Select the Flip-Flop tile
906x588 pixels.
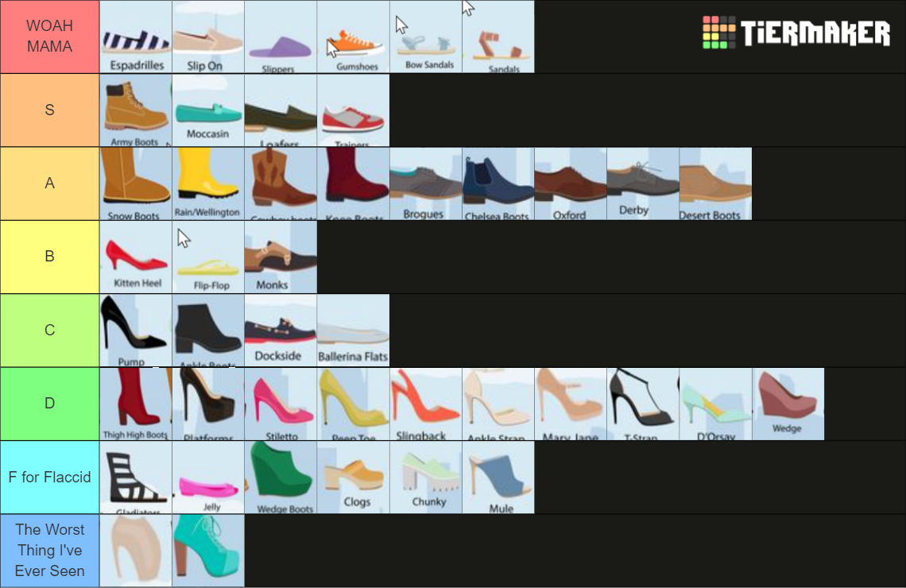(x=207, y=257)
